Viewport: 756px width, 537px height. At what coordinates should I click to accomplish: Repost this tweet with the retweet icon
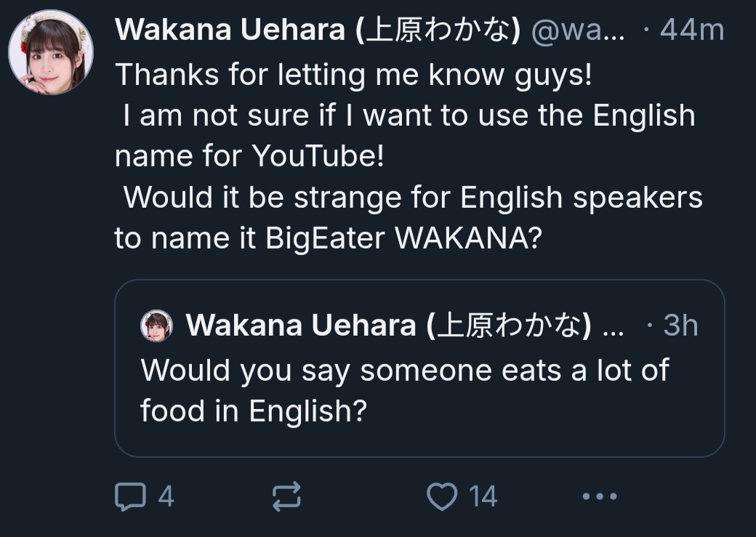[x=286, y=497]
